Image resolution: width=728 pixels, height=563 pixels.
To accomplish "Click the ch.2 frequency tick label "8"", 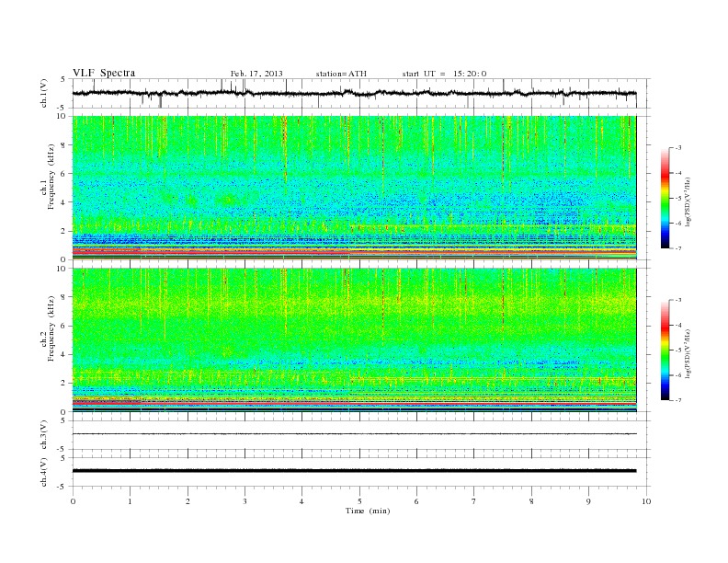I will pos(64,297).
